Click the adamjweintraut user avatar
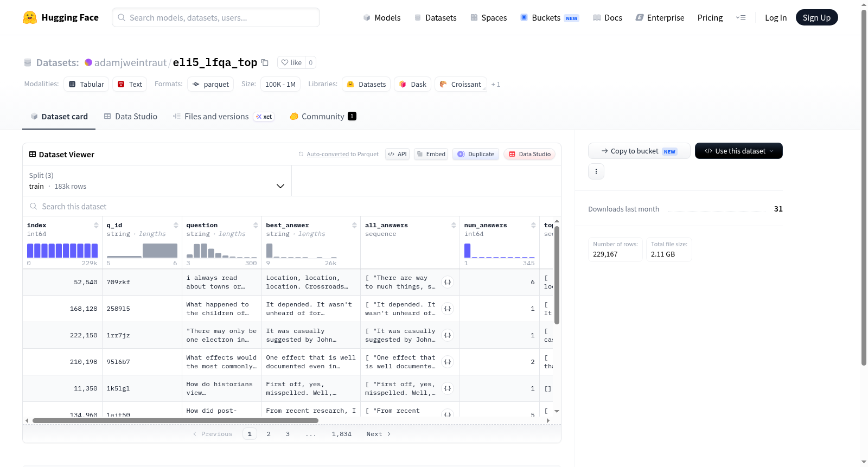 click(88, 62)
